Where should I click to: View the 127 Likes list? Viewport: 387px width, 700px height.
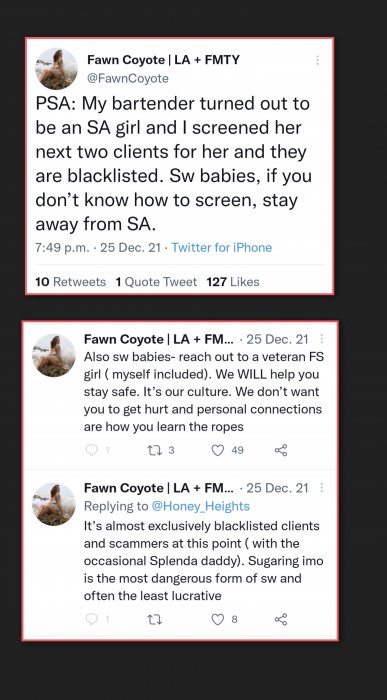tap(233, 282)
